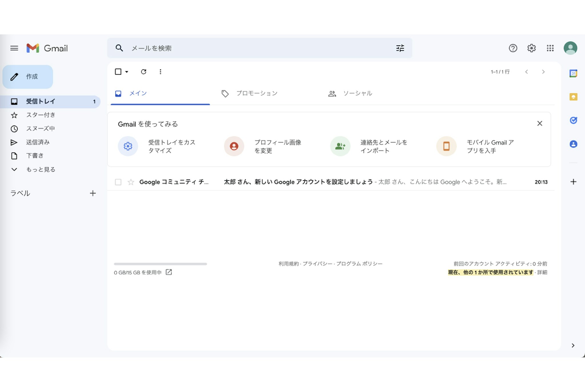This screenshot has height=392, width=585.
Task: Click the search filter options icon
Action: point(400,48)
